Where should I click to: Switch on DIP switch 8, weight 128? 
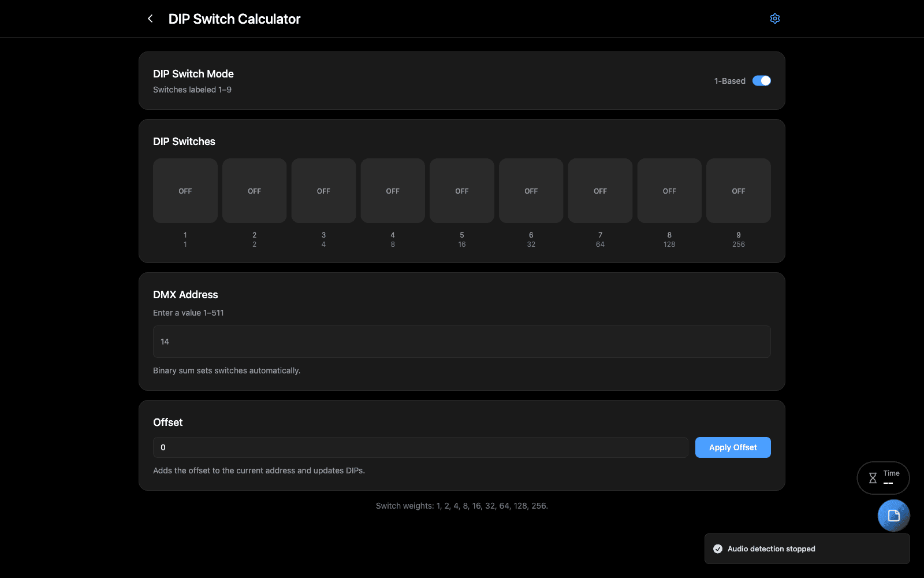point(669,191)
